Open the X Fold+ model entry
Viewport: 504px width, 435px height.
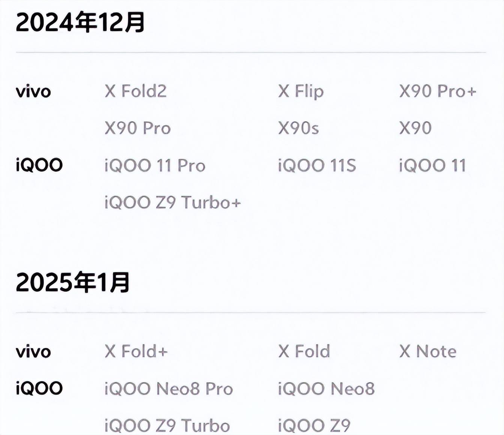point(136,351)
